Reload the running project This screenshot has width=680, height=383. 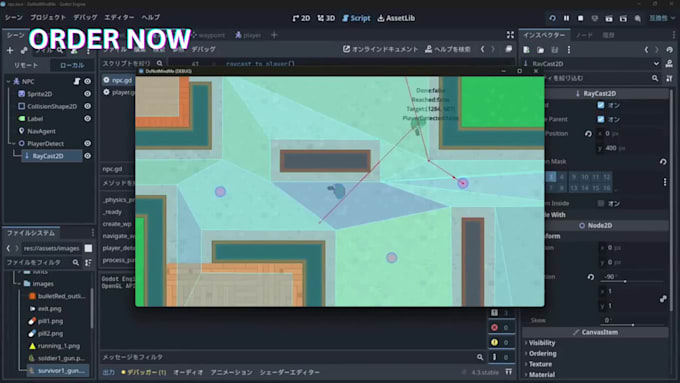[x=552, y=18]
